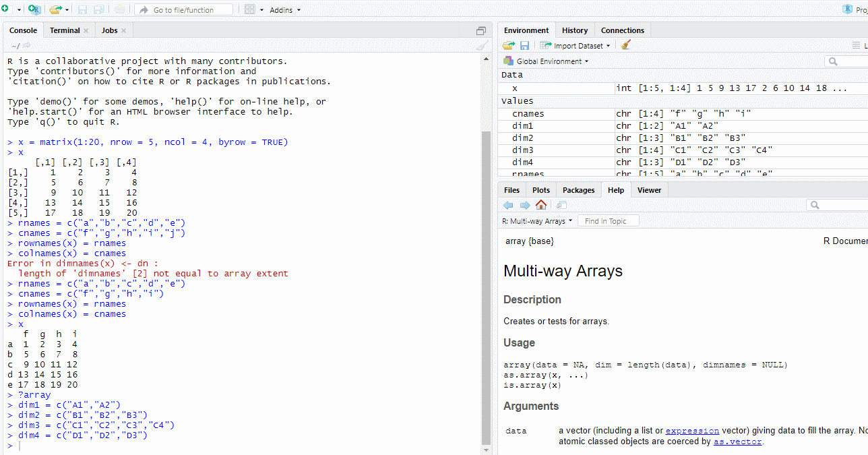Switch to the Jobs tab
868x455 pixels.
click(x=109, y=30)
